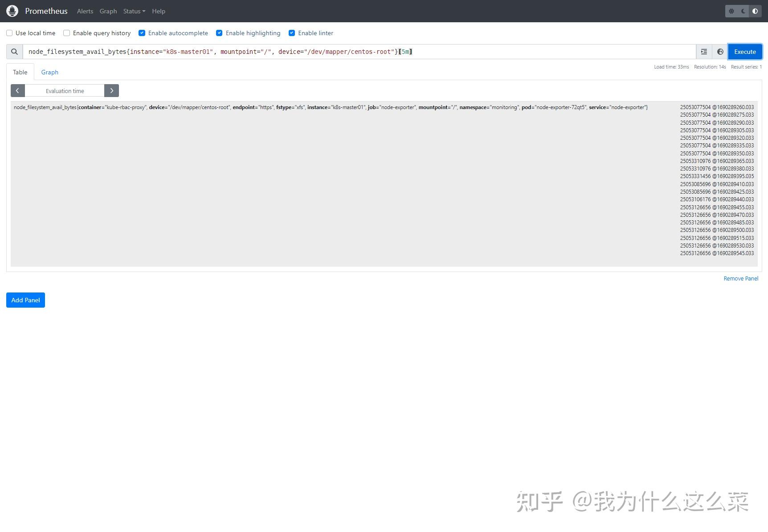Select value 25053310976 @1690289365.033
The image size is (768, 532).
tap(717, 161)
